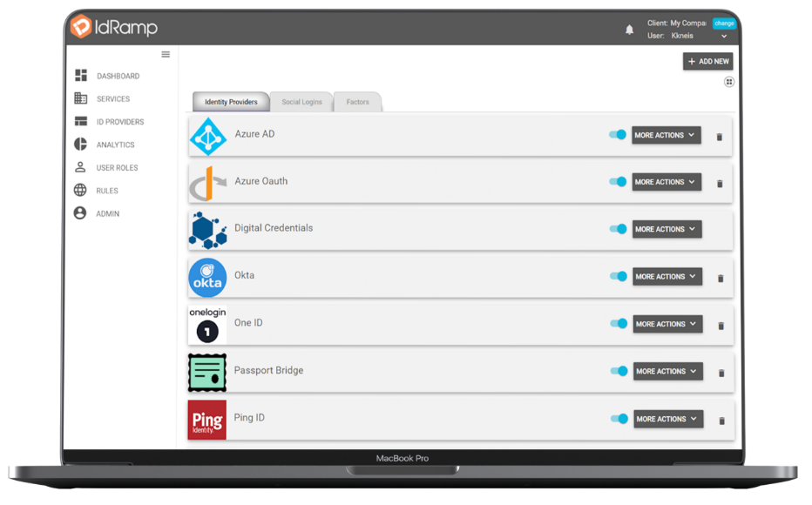The width and height of the screenshot is (812, 505).
Task: Open More Actions for Passport Bridge
Action: (668, 372)
